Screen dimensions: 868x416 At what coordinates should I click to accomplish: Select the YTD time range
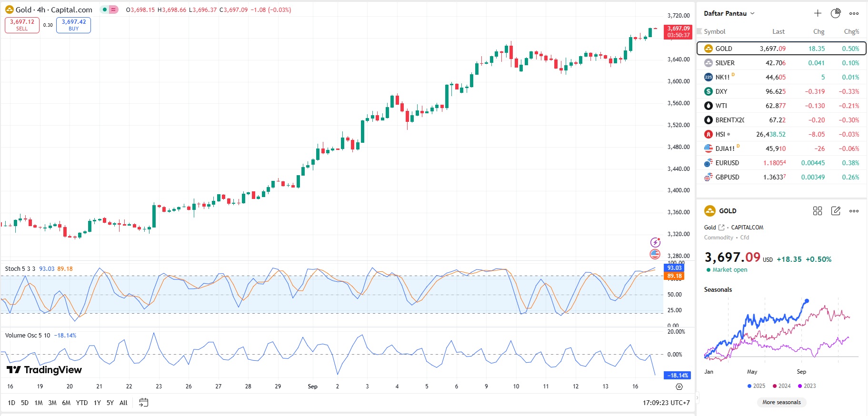coord(82,403)
